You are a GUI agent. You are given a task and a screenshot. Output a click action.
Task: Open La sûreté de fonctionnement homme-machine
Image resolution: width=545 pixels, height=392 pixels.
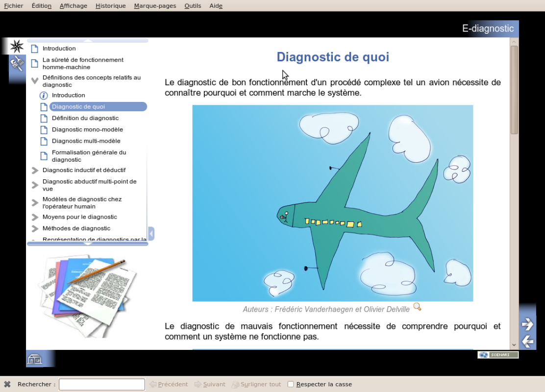83,63
